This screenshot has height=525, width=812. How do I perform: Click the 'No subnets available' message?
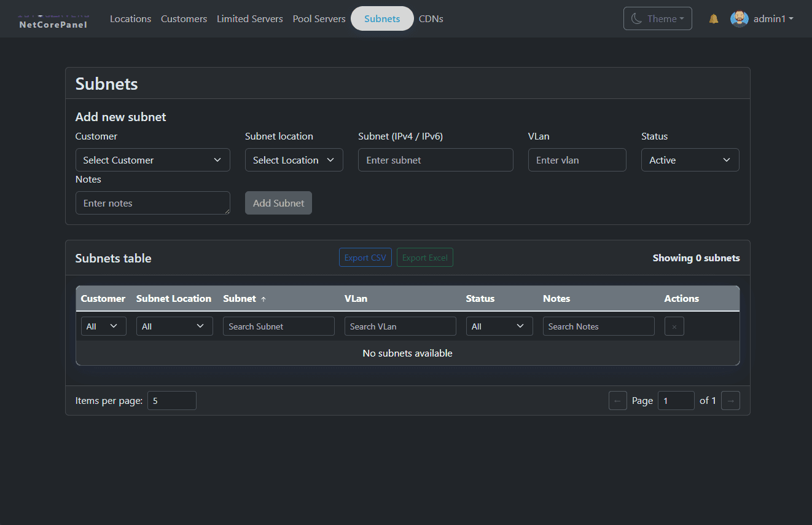(408, 353)
